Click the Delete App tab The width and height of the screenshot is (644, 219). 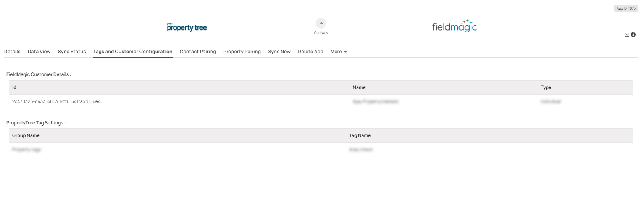pyautogui.click(x=310, y=52)
